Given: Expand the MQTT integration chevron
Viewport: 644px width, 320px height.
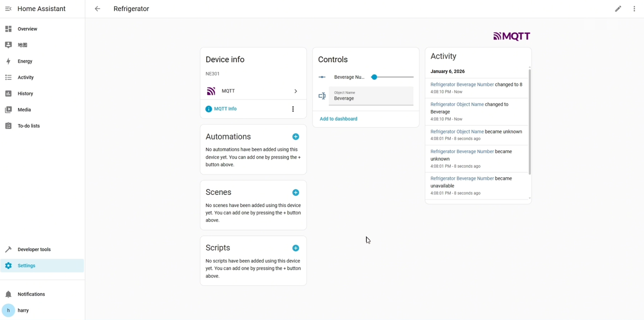Looking at the screenshot, I should tap(295, 91).
